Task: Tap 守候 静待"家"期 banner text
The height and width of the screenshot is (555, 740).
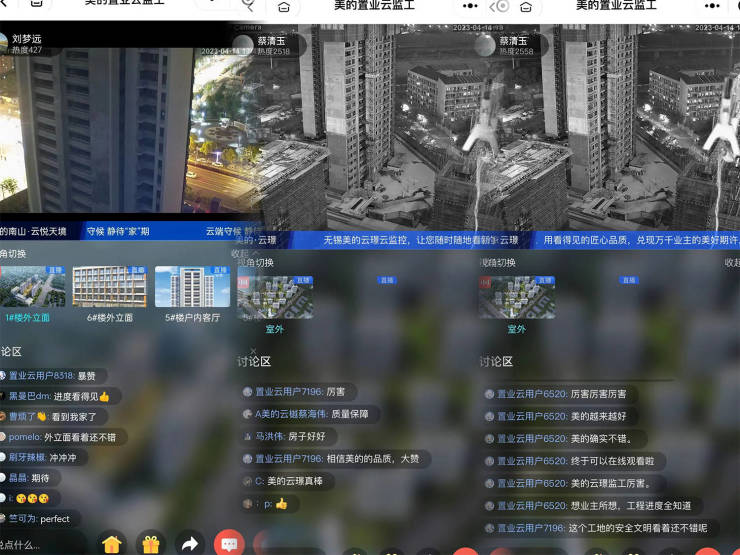Action: coord(118,231)
